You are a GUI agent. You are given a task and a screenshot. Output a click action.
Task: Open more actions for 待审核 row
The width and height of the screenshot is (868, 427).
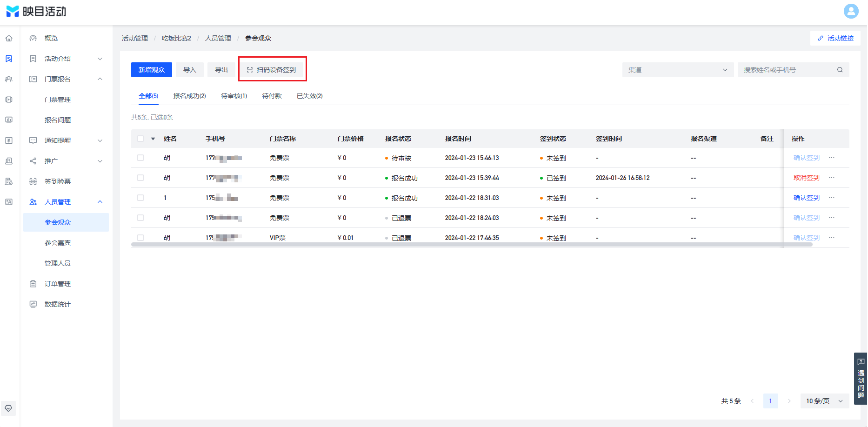click(832, 158)
